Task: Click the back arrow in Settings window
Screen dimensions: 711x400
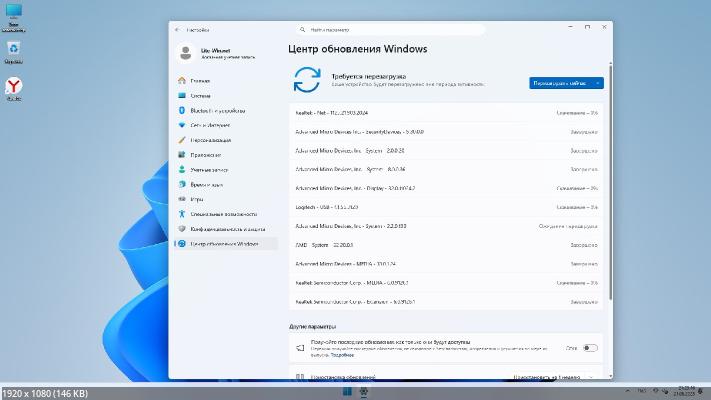Action: pos(178,30)
